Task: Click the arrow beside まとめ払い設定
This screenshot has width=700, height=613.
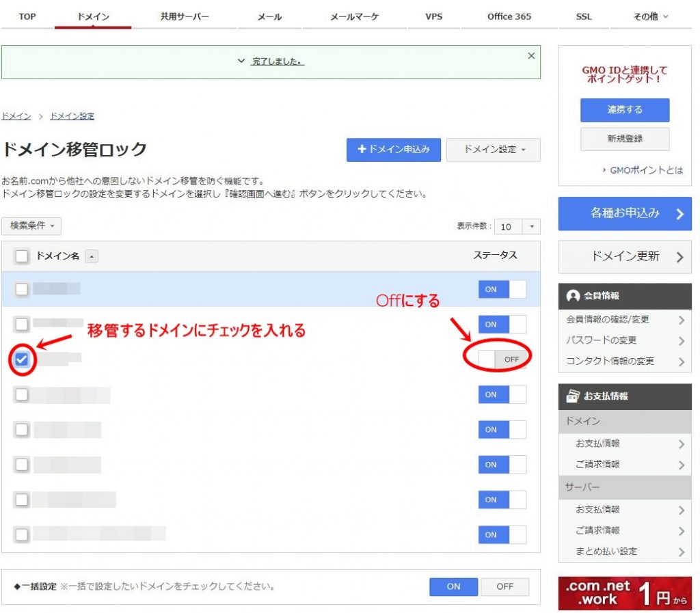Action: 681,552
